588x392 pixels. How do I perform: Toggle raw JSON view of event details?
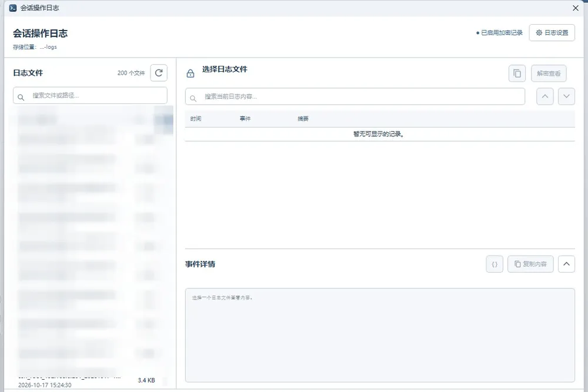[495, 264]
